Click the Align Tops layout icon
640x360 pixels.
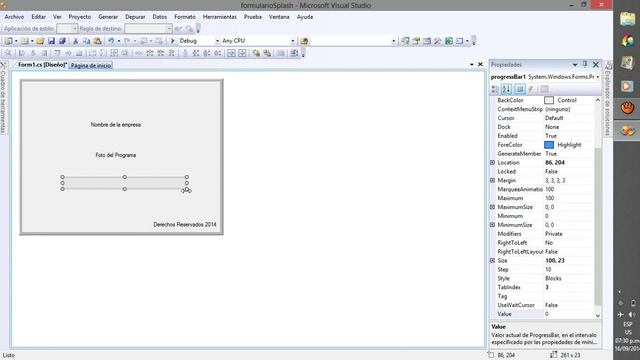(57, 53)
